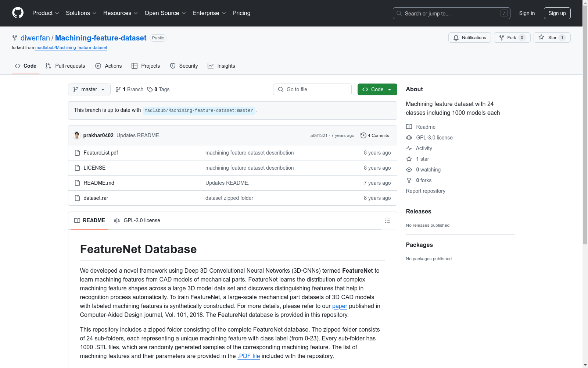588x368 pixels.
Task: Open the master branch selector
Action: (89, 89)
